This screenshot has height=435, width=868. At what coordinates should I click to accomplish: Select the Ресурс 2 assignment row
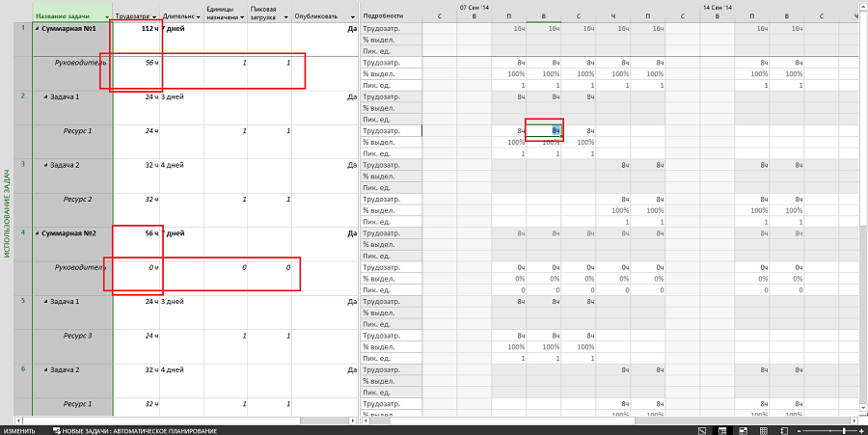[77, 200]
